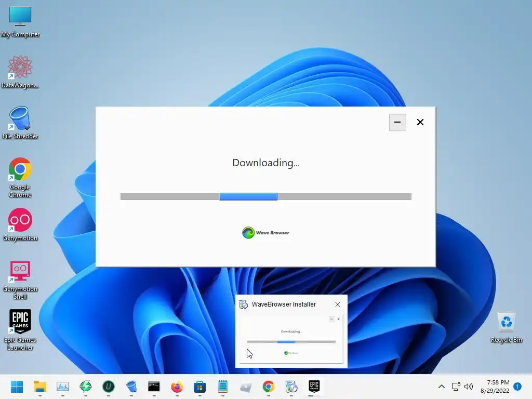
Task: Switch to Epic Games on the taskbar
Action: 314,387
